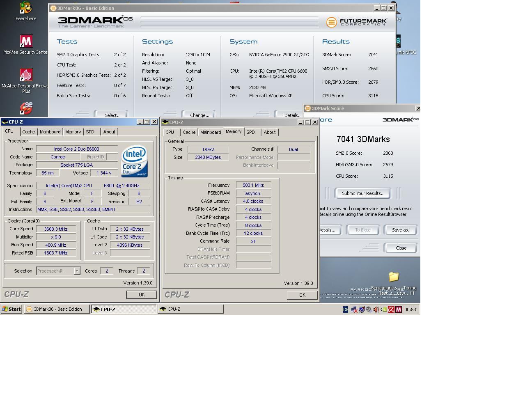The width and height of the screenshot is (532, 399).
Task: Click OK in the CPU-Z Memory window
Action: pyautogui.click(x=302, y=295)
